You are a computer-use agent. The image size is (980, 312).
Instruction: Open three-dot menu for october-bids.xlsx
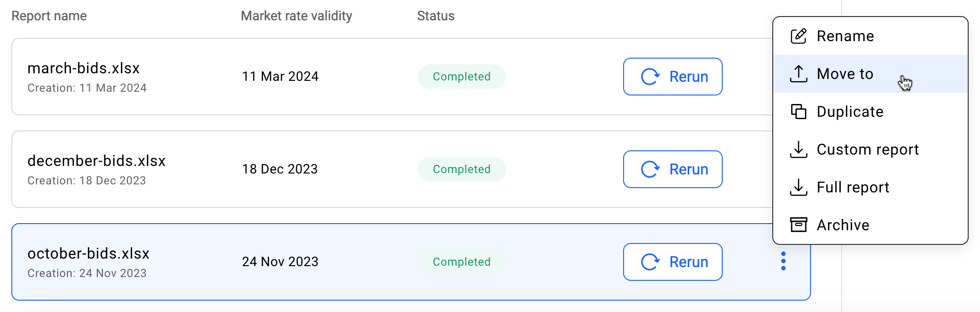tap(783, 261)
